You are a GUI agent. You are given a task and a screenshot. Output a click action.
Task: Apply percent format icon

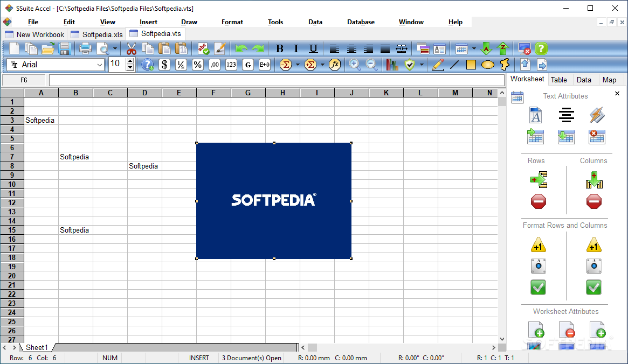(x=198, y=65)
